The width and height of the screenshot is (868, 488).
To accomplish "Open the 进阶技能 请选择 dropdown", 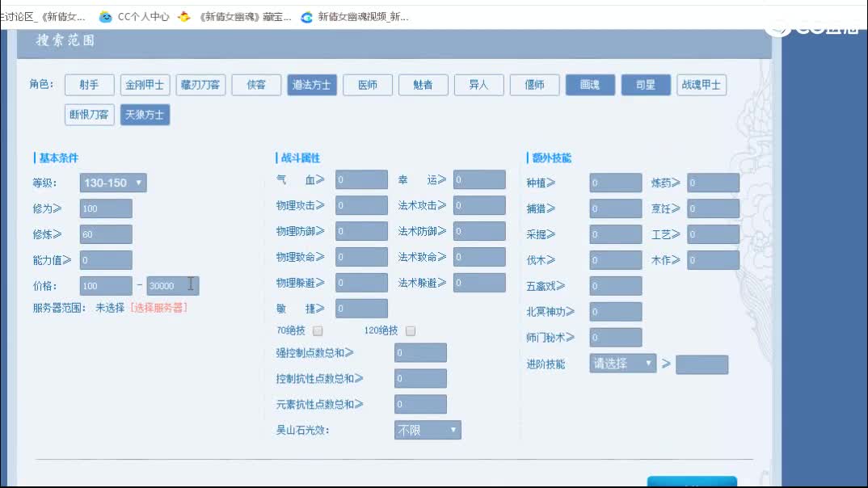I will click(622, 364).
